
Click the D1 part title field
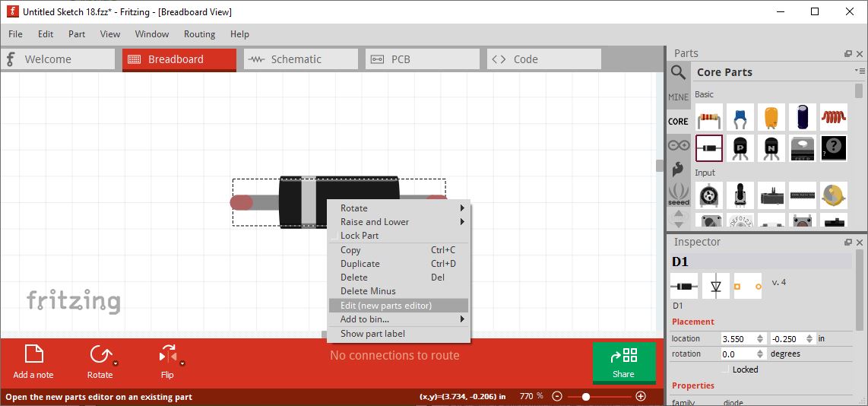761,262
